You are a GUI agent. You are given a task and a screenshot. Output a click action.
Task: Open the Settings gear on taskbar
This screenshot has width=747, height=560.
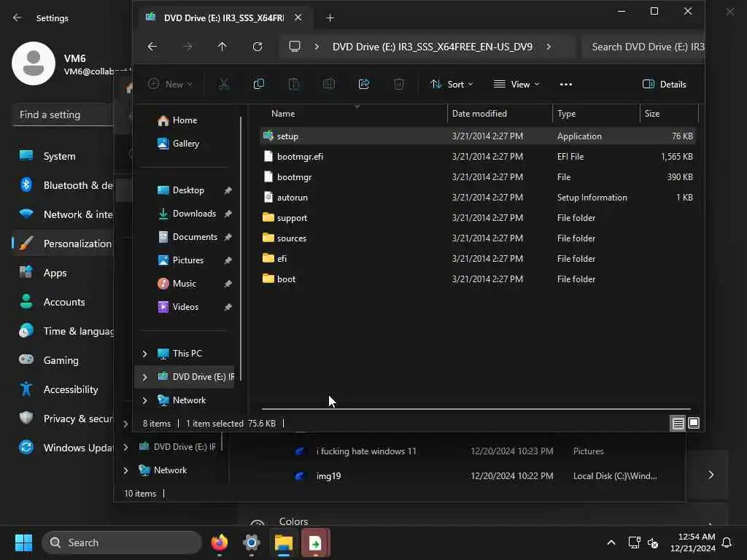click(x=252, y=542)
